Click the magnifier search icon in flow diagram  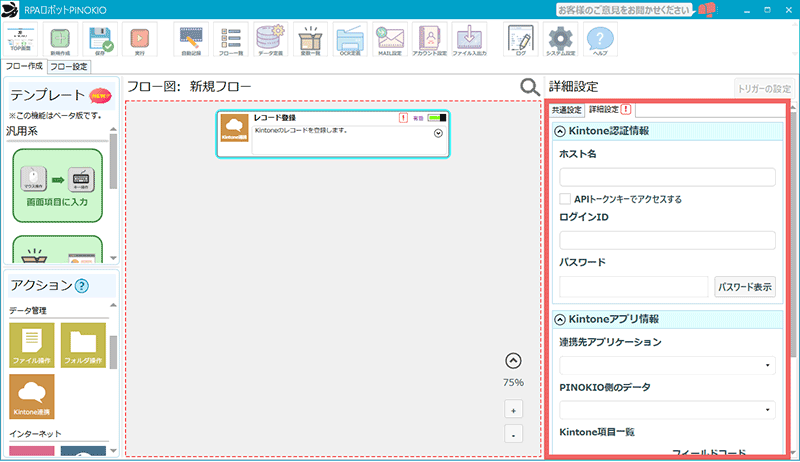coord(530,87)
